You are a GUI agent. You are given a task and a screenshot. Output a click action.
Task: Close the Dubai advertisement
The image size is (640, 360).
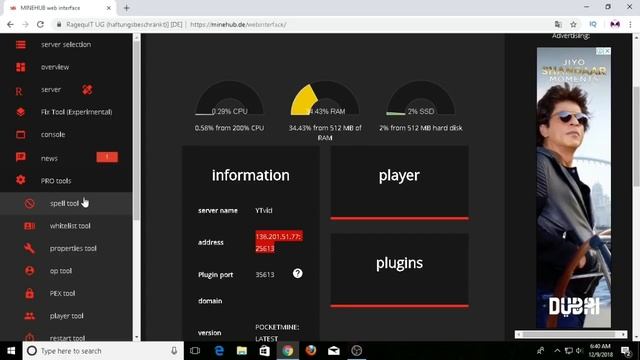click(607, 51)
